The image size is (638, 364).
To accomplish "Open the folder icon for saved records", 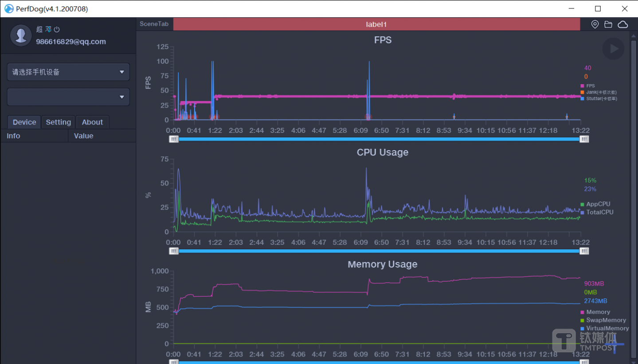I will (608, 24).
